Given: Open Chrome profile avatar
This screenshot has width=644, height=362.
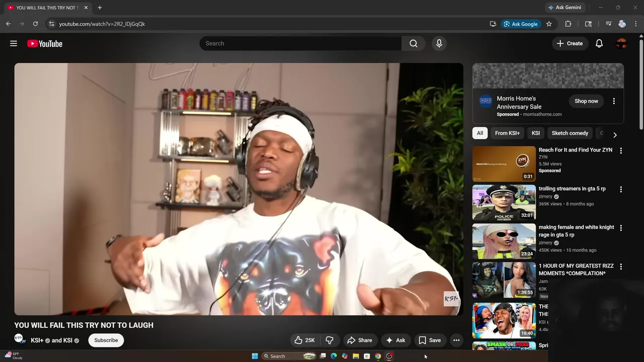Looking at the screenshot, I should coord(622,24).
